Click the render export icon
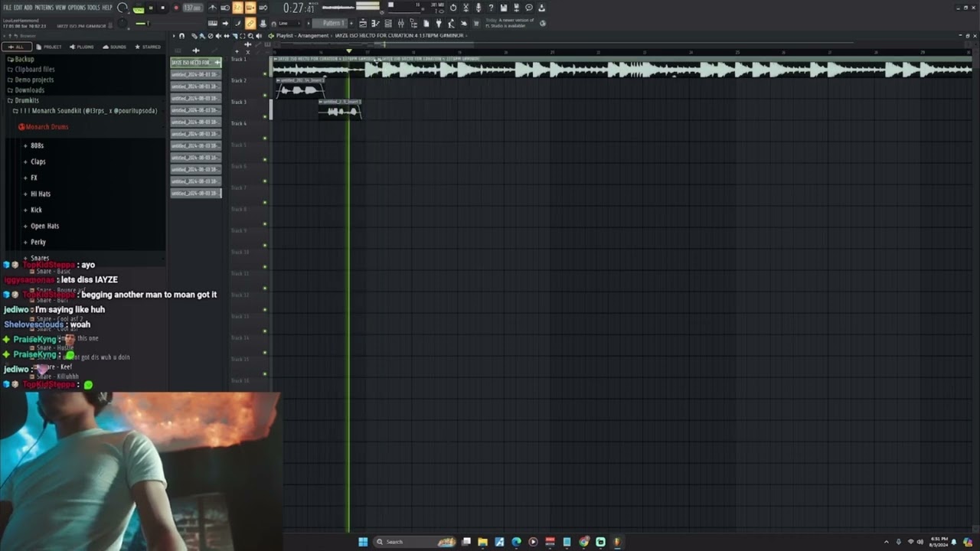This screenshot has width=980, height=551. click(x=517, y=8)
